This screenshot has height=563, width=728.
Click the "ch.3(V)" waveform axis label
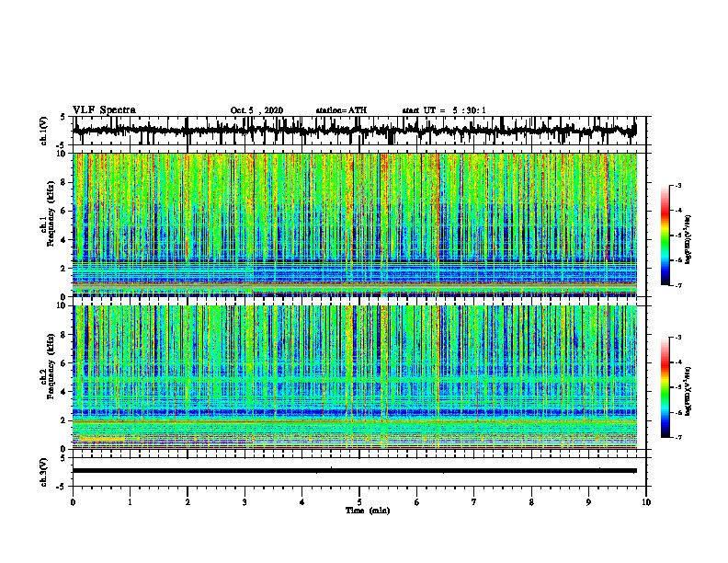44,473
